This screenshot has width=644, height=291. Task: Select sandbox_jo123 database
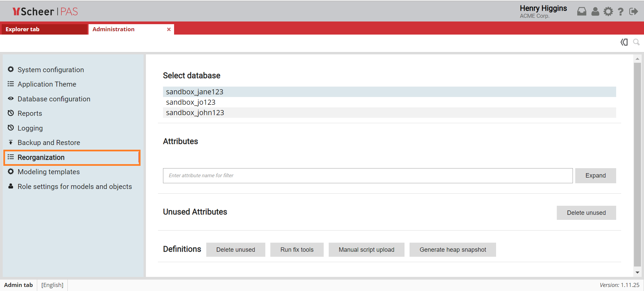[x=191, y=102]
